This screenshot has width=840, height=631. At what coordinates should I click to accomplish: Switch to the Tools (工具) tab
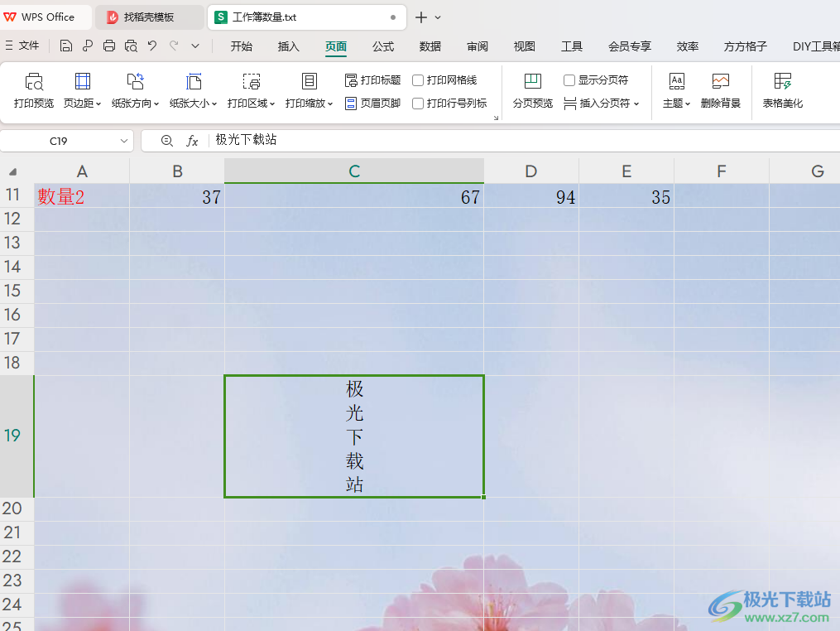pos(572,46)
